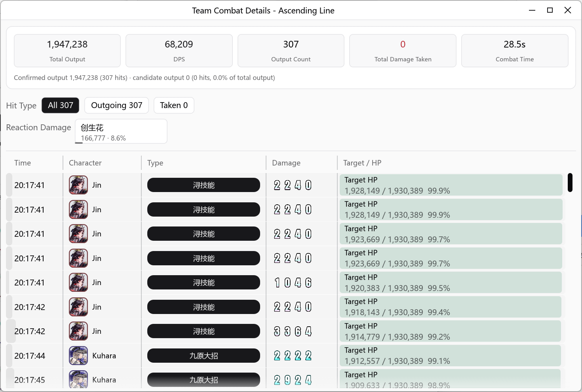Screen dimensions: 582x392
Task: Click the Output Count 307 card
Action: click(291, 51)
